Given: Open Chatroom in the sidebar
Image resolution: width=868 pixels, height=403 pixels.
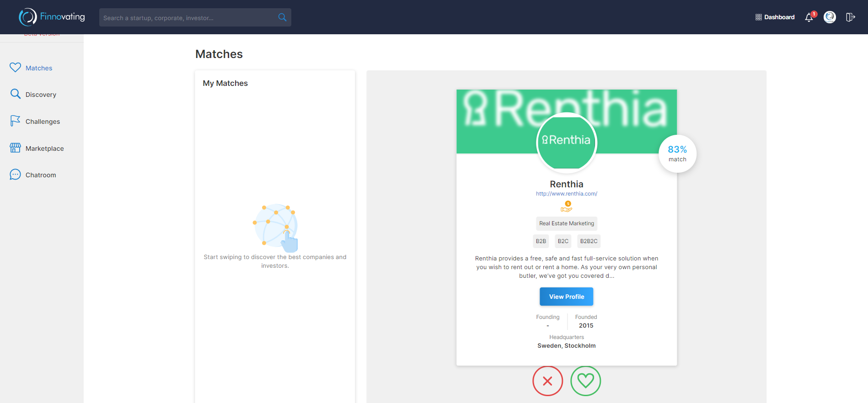Looking at the screenshot, I should [42, 175].
